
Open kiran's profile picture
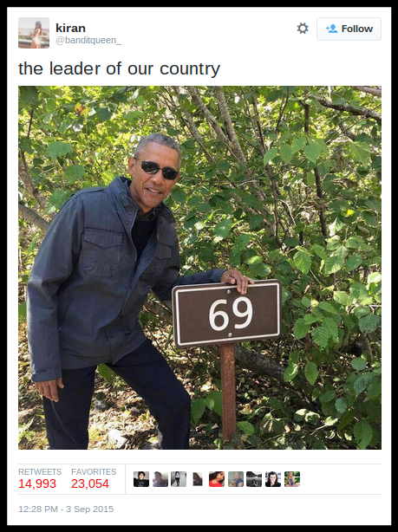(x=34, y=33)
